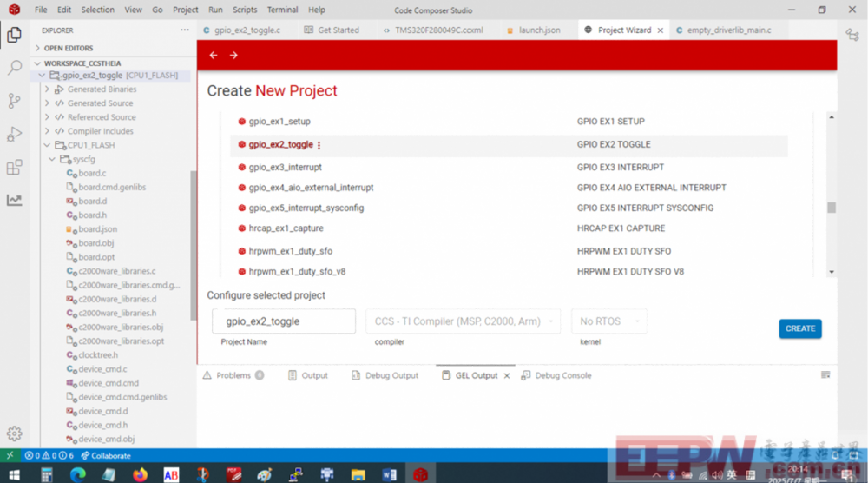Open the Explorer view in activity bar
Screen dimensions: 868x483
(x=15, y=35)
